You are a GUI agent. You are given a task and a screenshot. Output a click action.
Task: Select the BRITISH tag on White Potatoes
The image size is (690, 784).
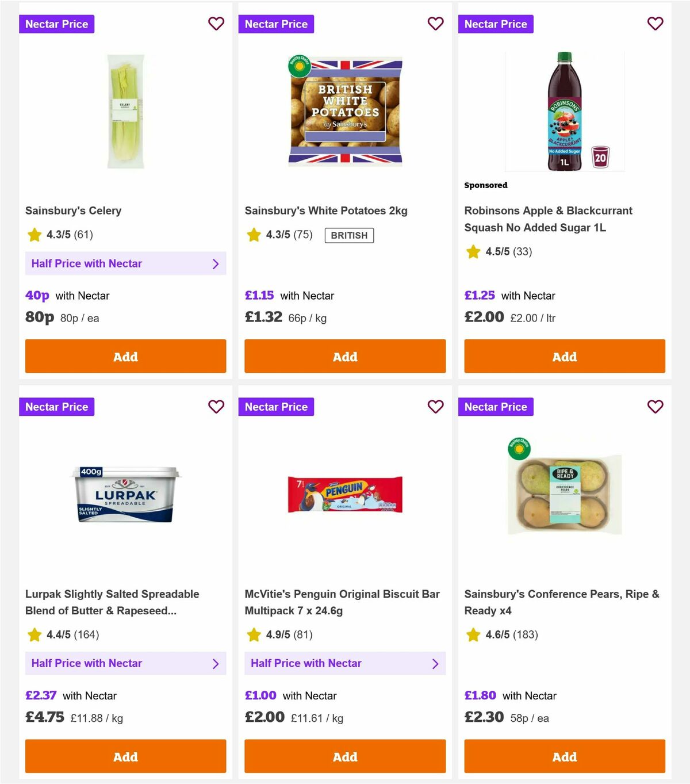click(348, 235)
